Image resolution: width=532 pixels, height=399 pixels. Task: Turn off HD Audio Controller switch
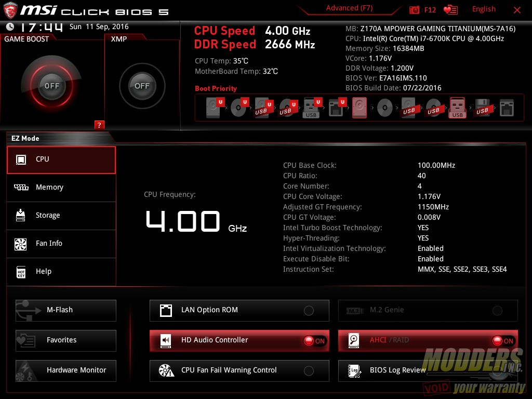pos(315,341)
